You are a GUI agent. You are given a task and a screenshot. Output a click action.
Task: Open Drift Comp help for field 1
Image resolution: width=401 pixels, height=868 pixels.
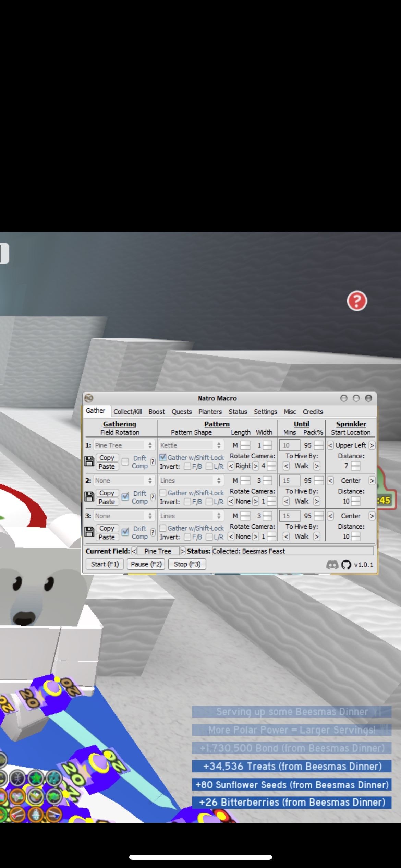[x=153, y=461]
